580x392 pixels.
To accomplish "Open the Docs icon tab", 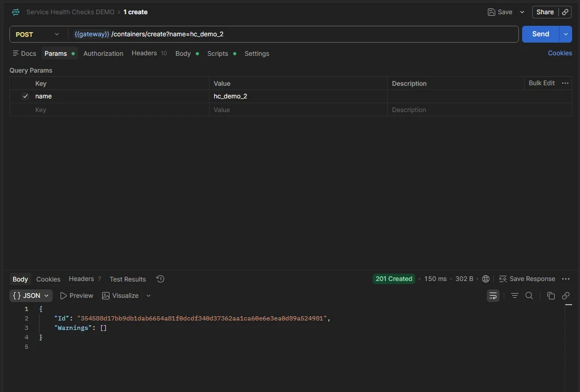I will click(x=24, y=54).
